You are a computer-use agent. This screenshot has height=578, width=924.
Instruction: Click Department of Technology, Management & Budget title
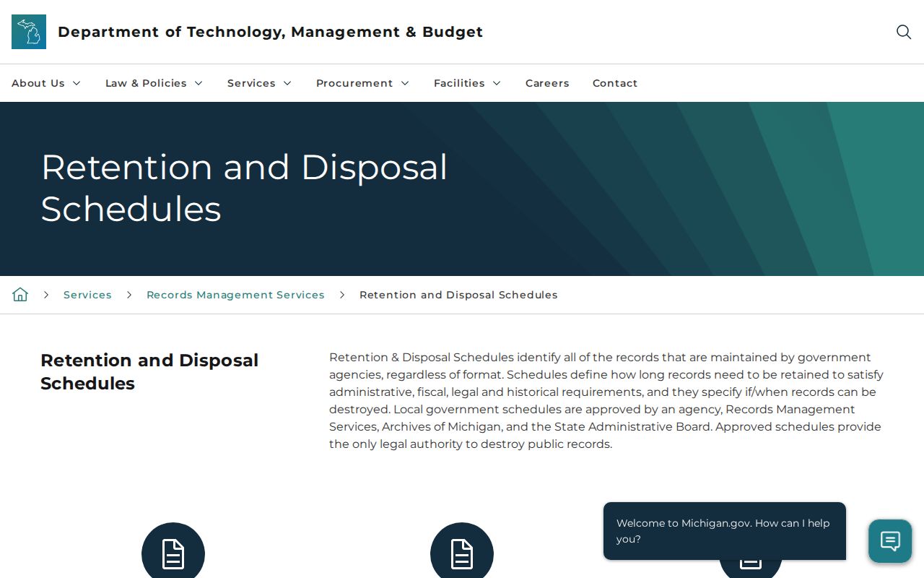click(x=270, y=32)
